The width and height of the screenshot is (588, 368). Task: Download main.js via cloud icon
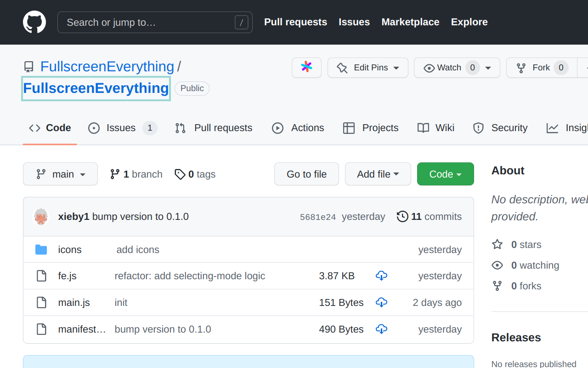(x=381, y=303)
